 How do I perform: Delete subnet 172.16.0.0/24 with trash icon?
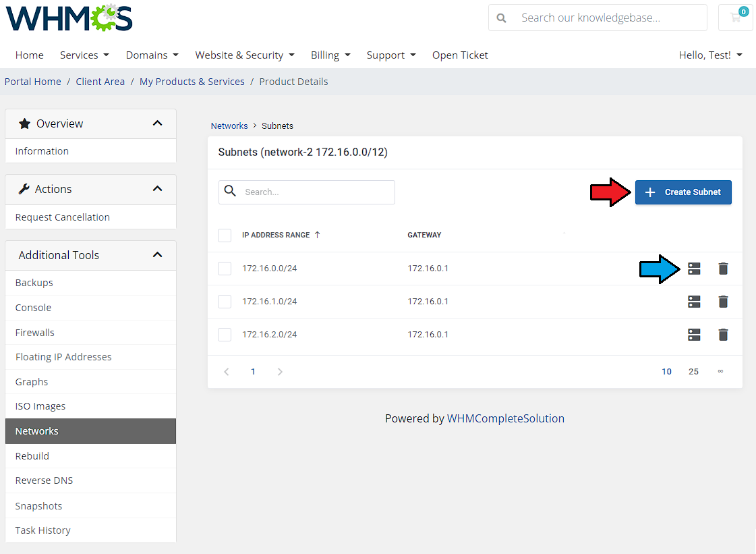[x=723, y=269]
